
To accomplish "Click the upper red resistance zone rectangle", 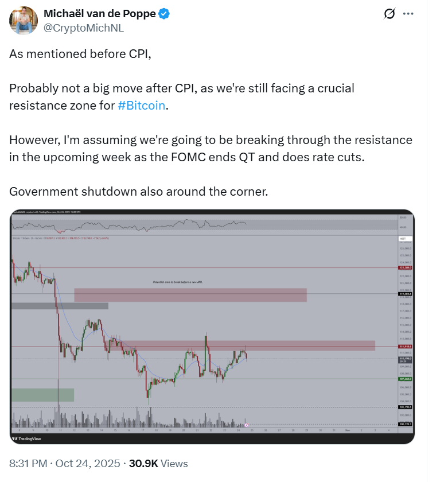I will coord(190,294).
